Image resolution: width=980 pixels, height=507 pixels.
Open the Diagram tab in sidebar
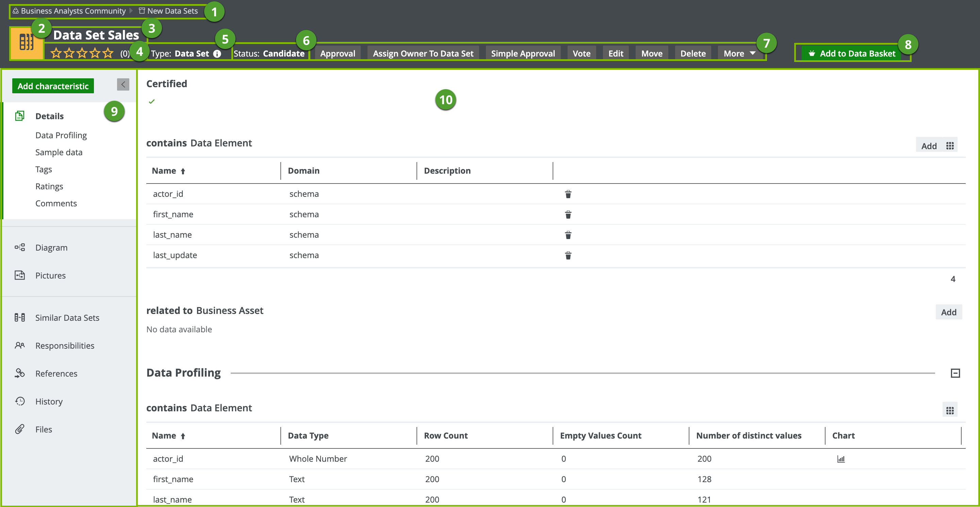(51, 248)
